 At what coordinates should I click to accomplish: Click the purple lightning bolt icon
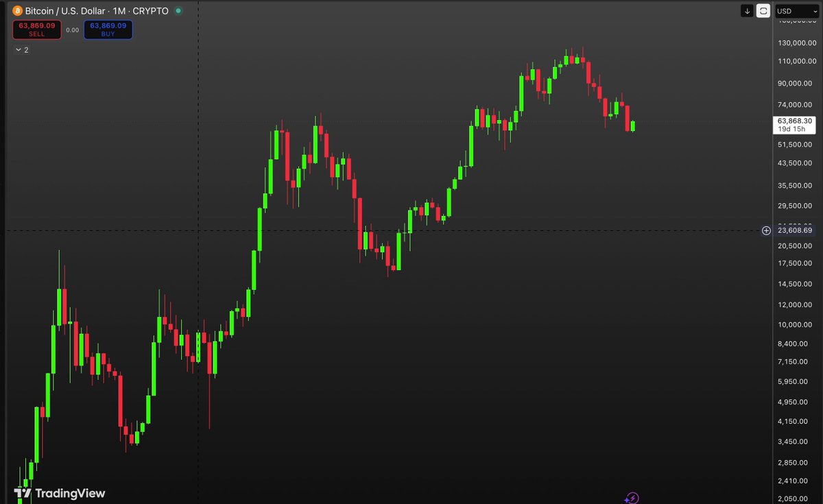(x=632, y=498)
